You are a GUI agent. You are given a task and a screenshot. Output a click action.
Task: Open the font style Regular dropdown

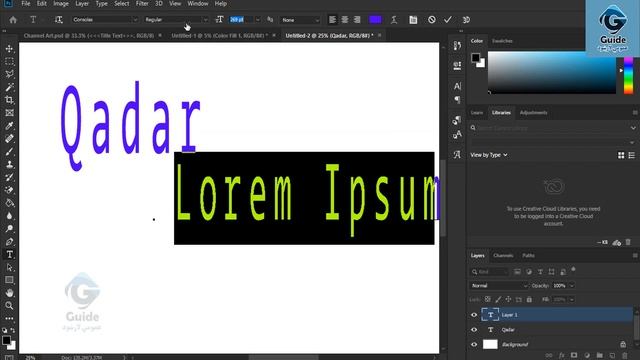[176, 20]
